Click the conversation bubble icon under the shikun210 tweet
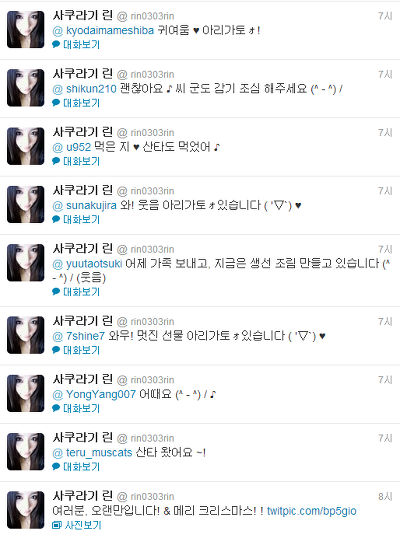 (56, 102)
